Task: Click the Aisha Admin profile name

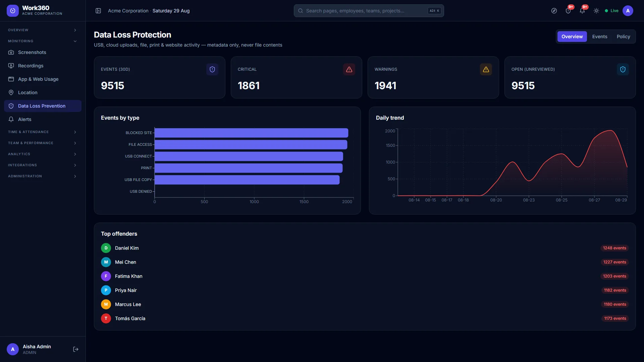Action: (37, 347)
